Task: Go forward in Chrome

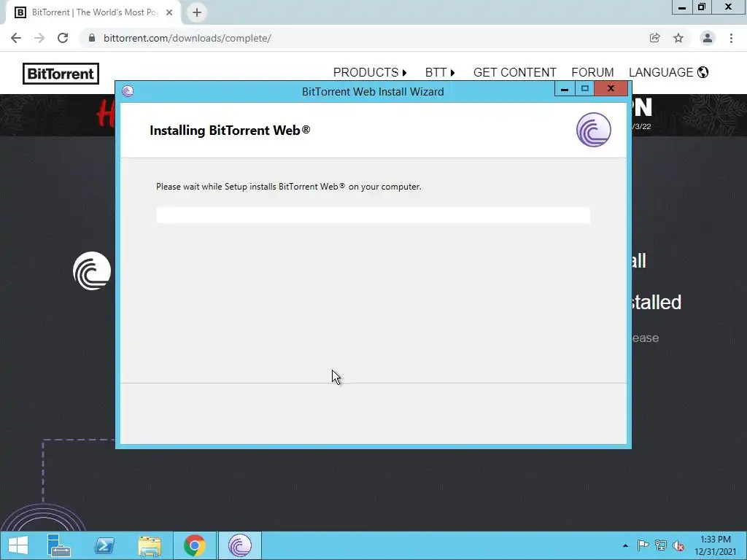Action: click(39, 38)
